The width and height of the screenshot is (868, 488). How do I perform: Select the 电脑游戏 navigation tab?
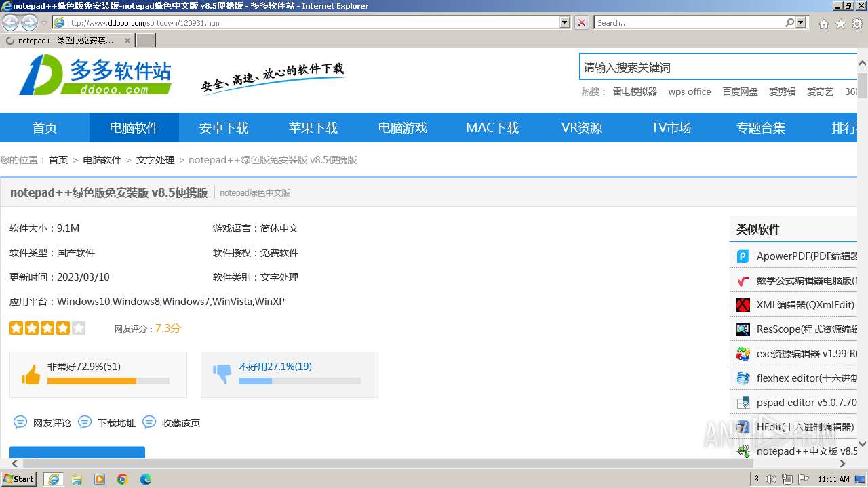coord(403,127)
